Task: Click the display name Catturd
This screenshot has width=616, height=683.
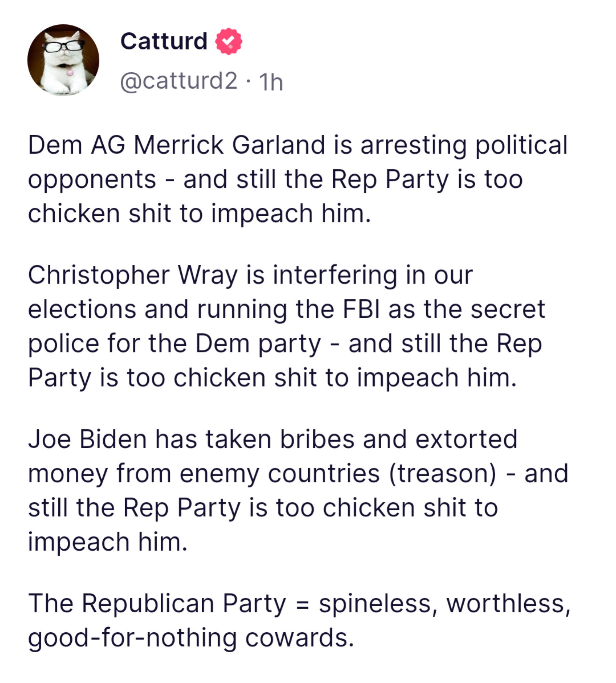Action: coord(164,41)
